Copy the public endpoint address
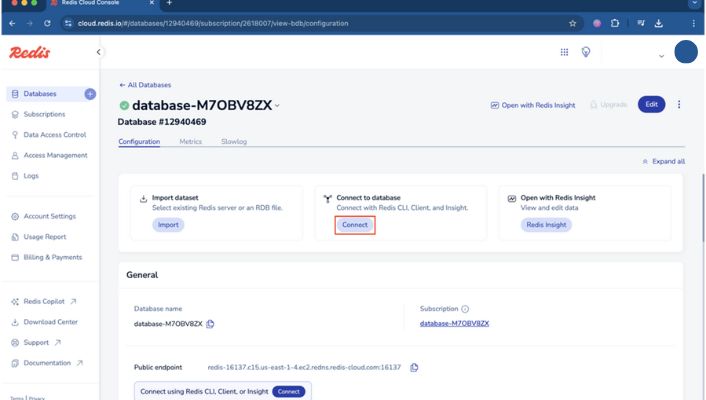The image size is (706, 400). pos(414,368)
